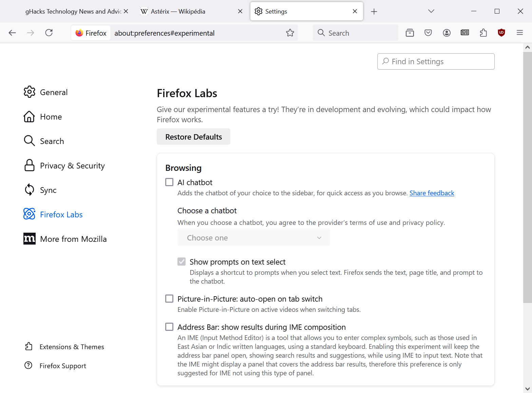Open the Choose one chatbot dropdown
The width and height of the screenshot is (532, 393).
[x=253, y=238]
